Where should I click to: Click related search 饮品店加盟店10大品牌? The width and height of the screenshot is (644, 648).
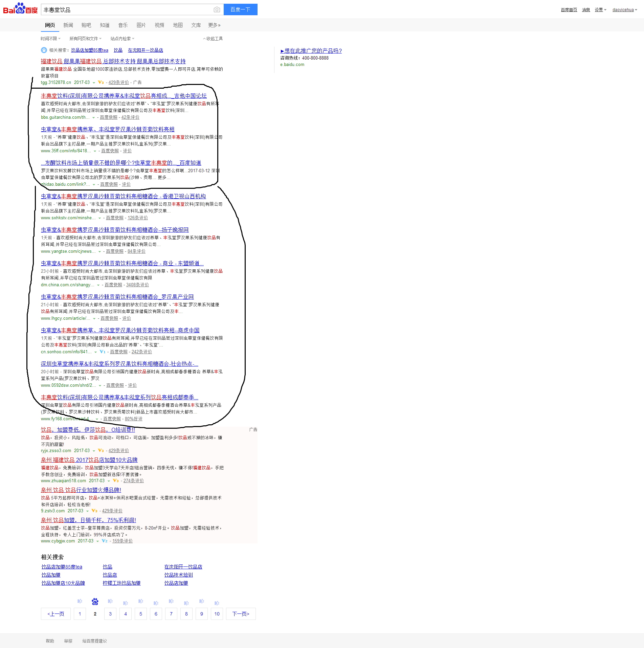click(x=63, y=583)
